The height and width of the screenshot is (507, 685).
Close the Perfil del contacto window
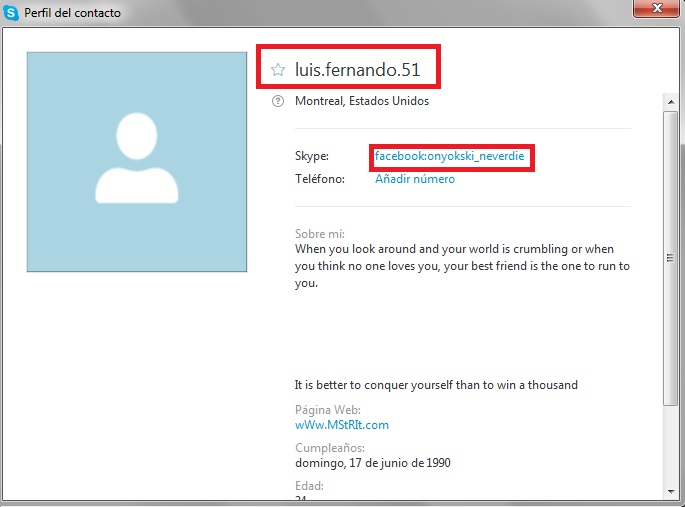pos(656,8)
